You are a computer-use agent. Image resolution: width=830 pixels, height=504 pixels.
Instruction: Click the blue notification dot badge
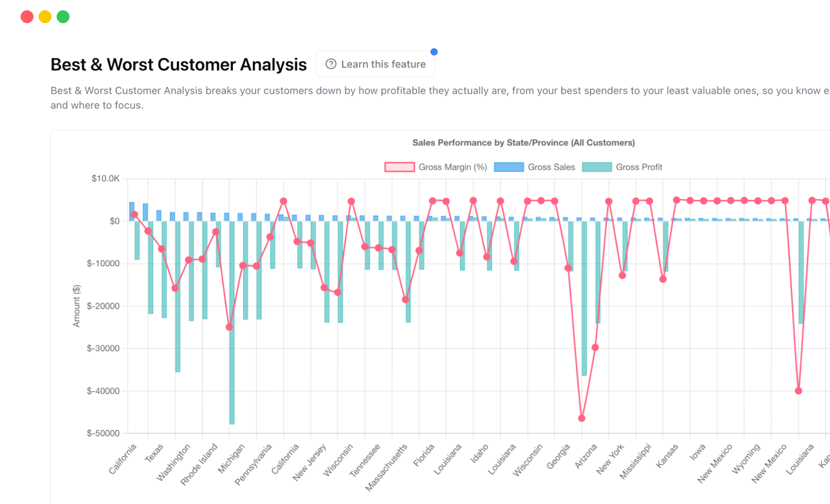434,51
